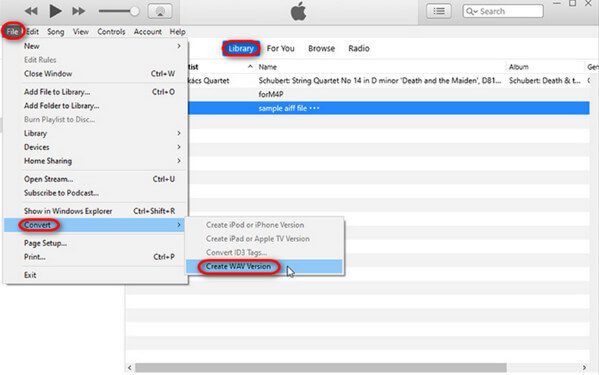The width and height of the screenshot is (599, 375).
Task: Start playback with the Play button
Action: [55, 11]
